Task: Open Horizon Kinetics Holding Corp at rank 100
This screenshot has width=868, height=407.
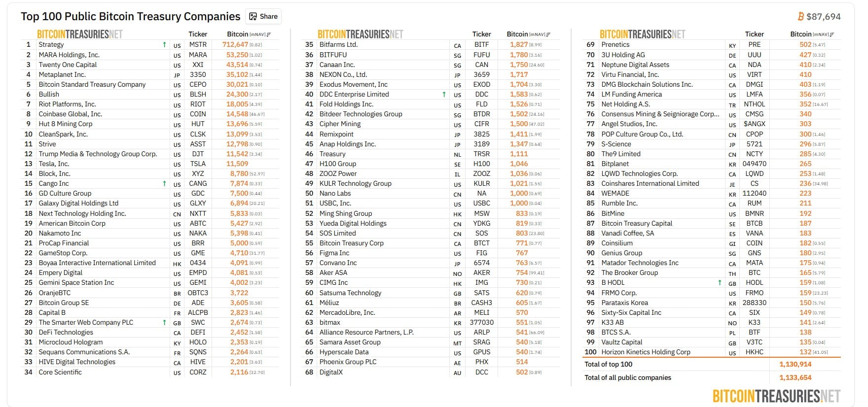Action: pos(646,352)
